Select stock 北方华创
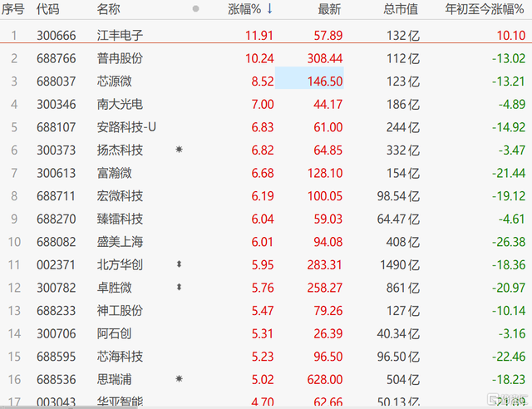532x409 pixels. [120, 264]
